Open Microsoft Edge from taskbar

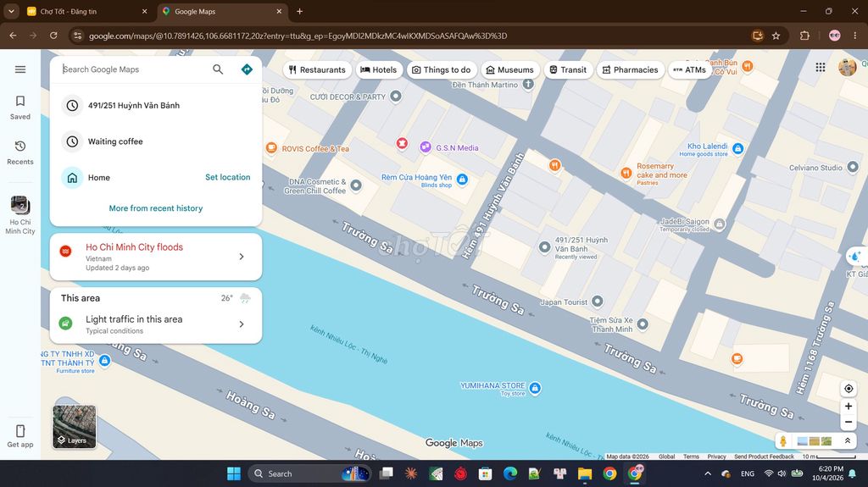click(x=509, y=473)
